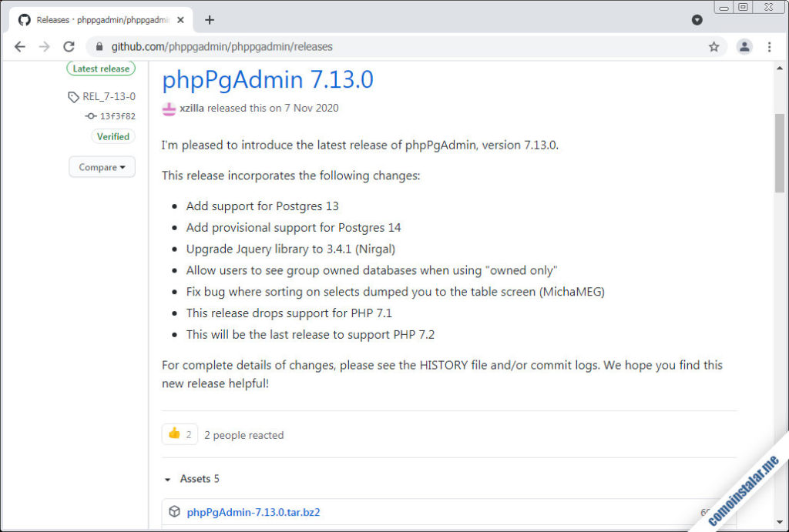Collapse the Assets 5 section
Screen dimensions: 789x532
tap(168, 479)
